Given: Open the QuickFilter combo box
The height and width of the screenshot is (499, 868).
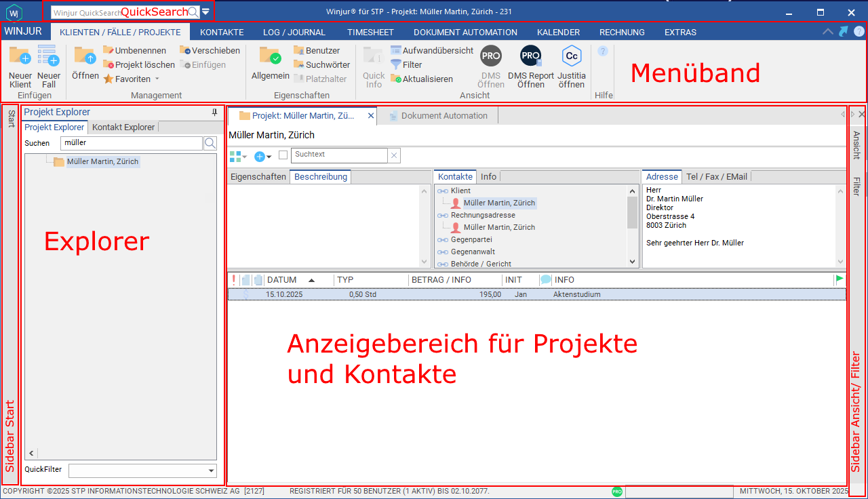Looking at the screenshot, I should pyautogui.click(x=142, y=471).
